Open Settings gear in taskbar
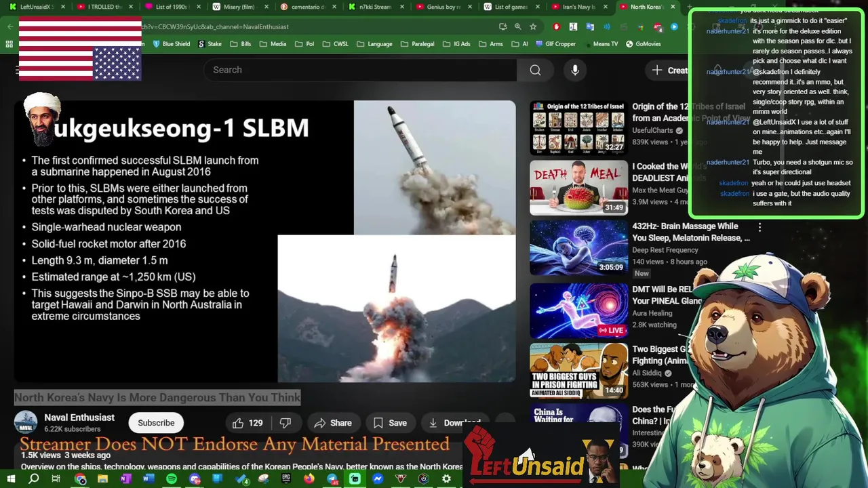 click(x=446, y=479)
